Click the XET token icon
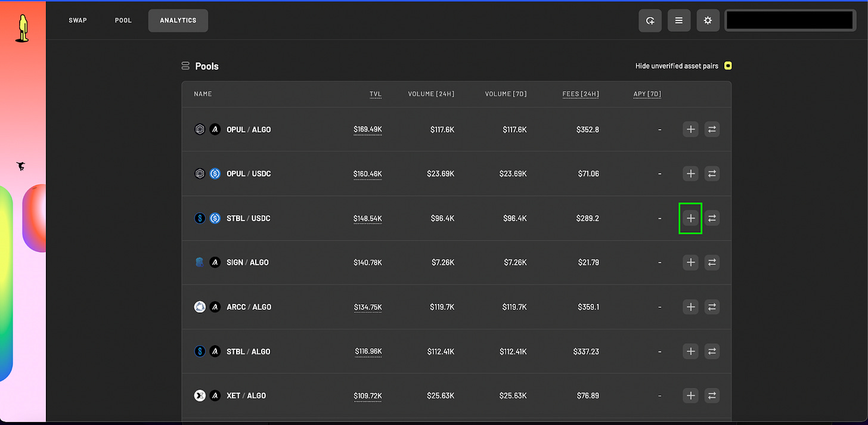 pos(200,395)
